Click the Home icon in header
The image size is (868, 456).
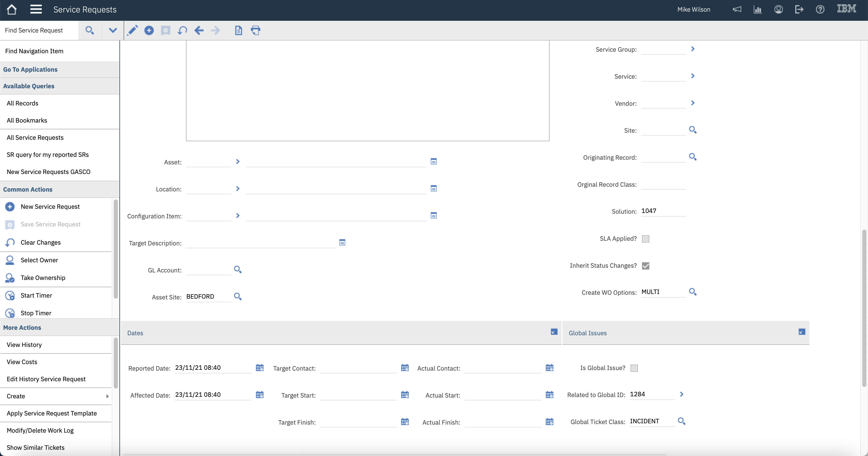point(11,9)
